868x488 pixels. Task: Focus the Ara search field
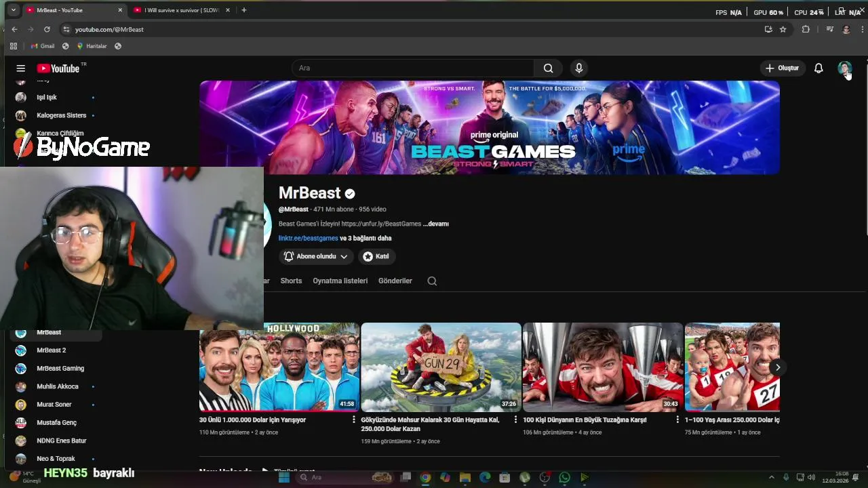[x=413, y=68]
